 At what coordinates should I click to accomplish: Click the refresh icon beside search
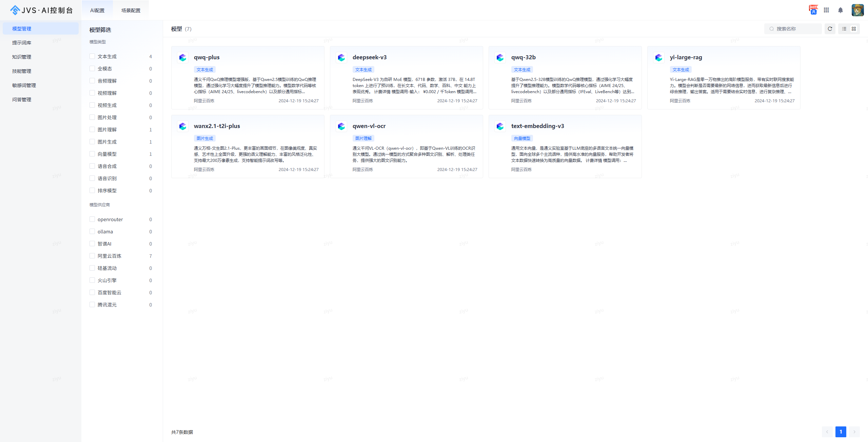coord(830,29)
